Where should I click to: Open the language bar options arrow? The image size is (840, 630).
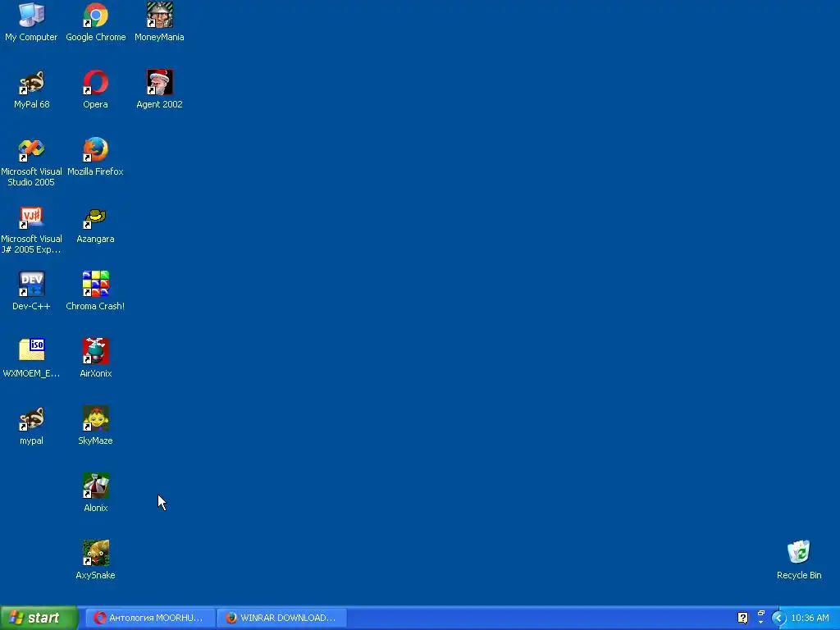coord(761,623)
